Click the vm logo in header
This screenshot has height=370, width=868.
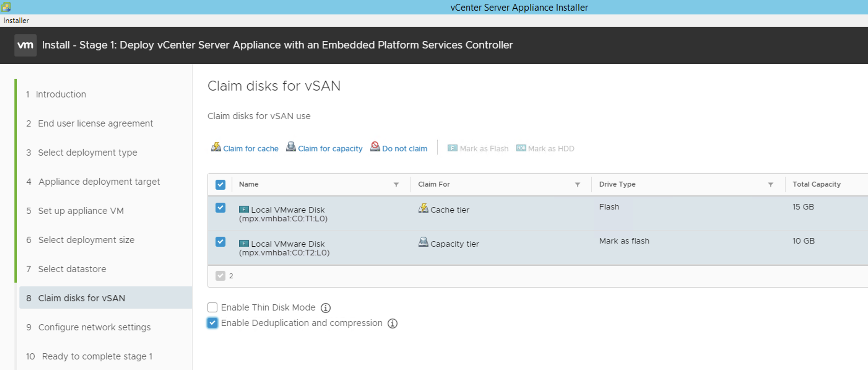[x=25, y=45]
